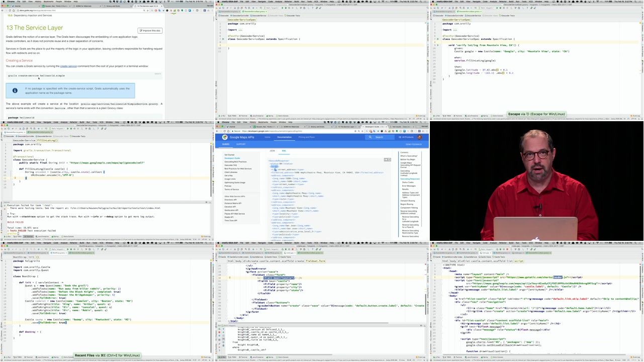
Task: Click the verify lat/lng test method line
Action: tap(484, 45)
